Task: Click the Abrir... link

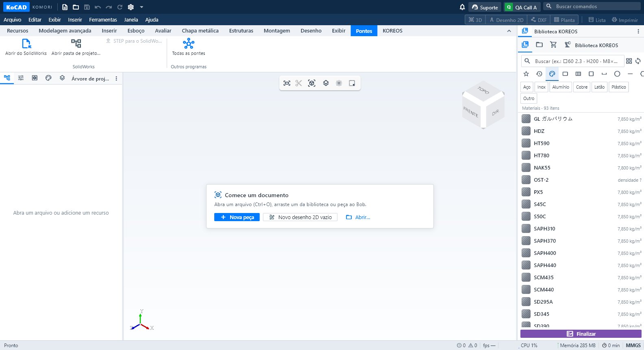Action: coord(358,217)
